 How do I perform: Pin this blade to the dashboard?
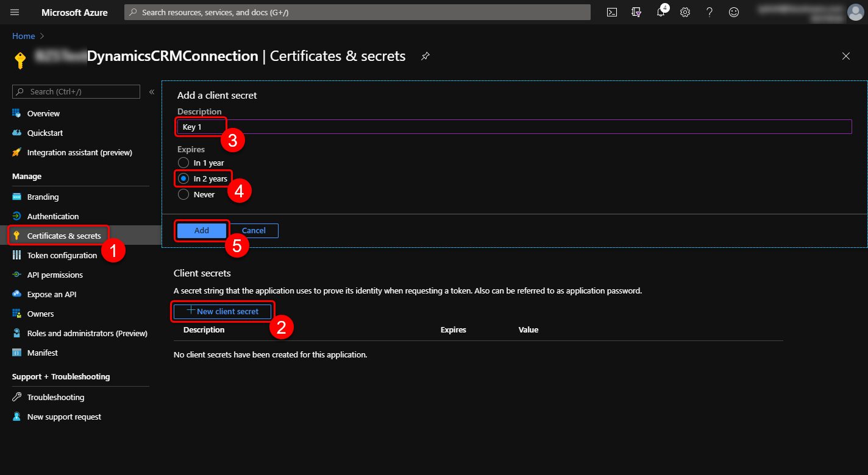point(425,56)
